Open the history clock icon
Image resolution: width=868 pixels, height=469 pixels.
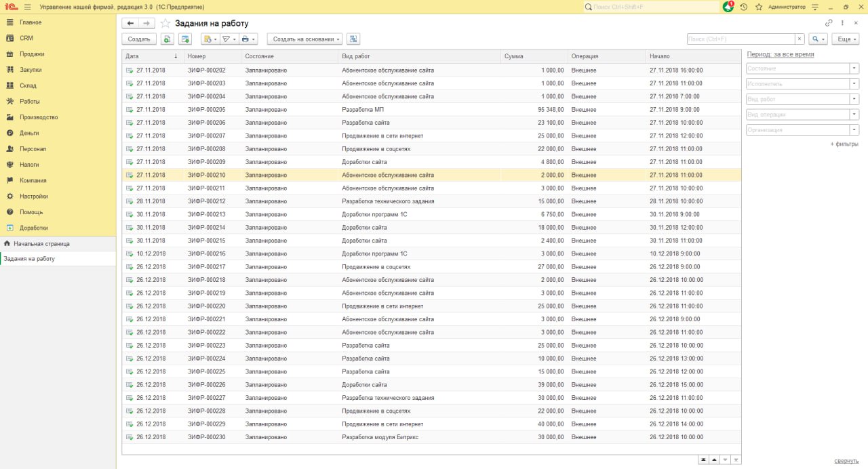point(744,7)
